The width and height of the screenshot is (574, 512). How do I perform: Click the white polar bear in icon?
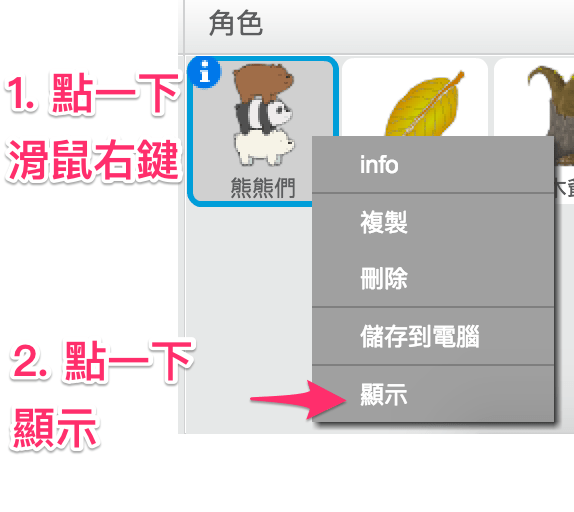[264, 147]
